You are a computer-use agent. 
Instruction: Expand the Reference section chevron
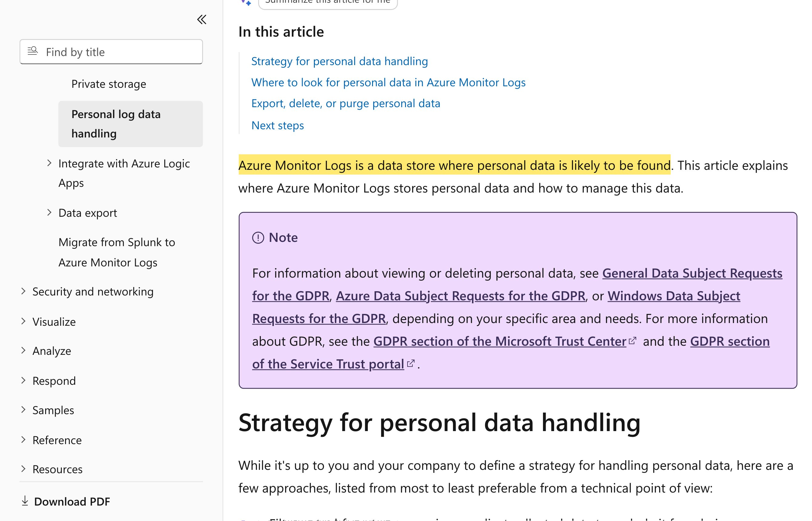[x=23, y=440]
